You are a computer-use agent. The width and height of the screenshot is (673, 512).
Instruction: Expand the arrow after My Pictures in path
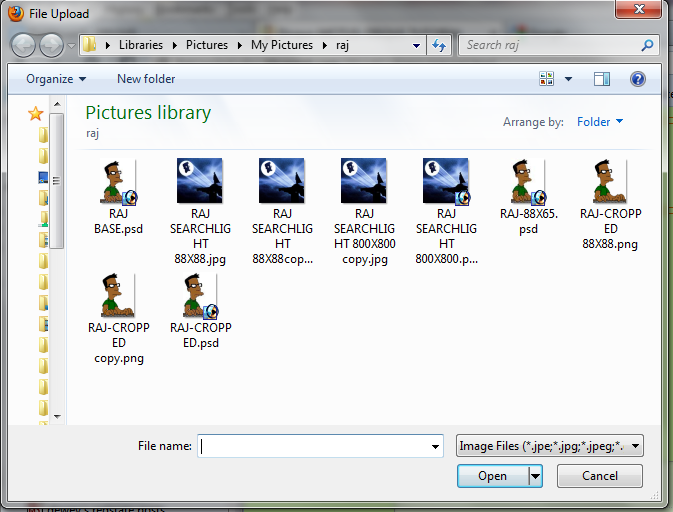tap(325, 45)
